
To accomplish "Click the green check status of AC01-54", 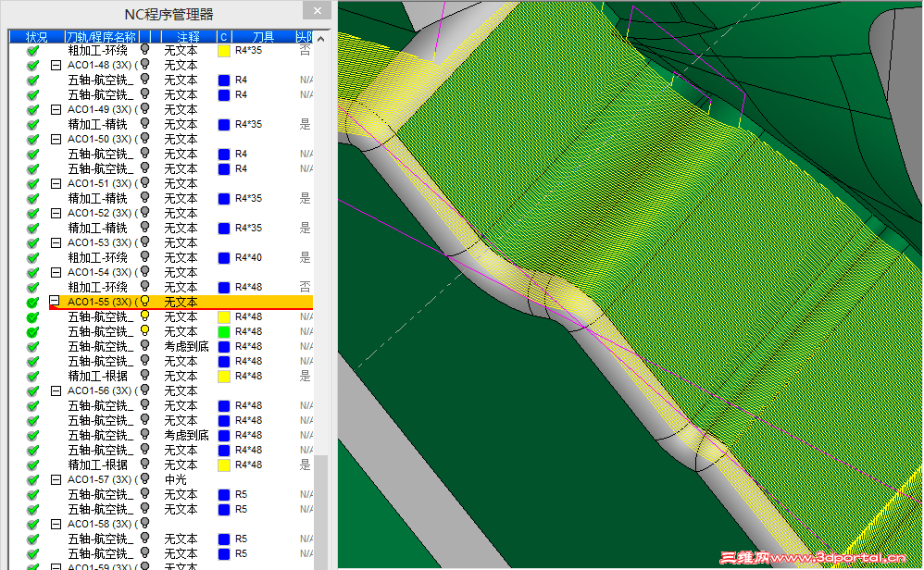I will click(x=33, y=273).
